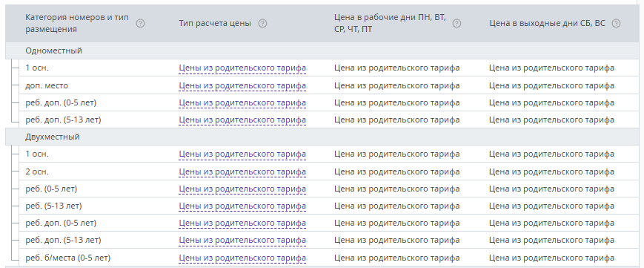Click help icon beside 'Тип расчета цены'
This screenshot has height=268, width=644.
[262, 24]
